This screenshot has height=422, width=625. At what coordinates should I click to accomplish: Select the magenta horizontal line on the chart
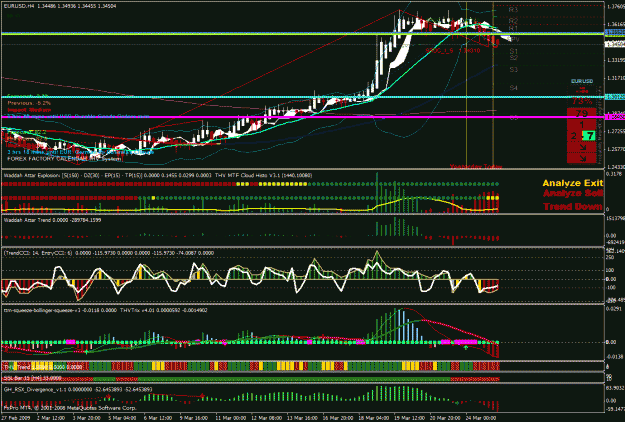pyautogui.click(x=303, y=117)
